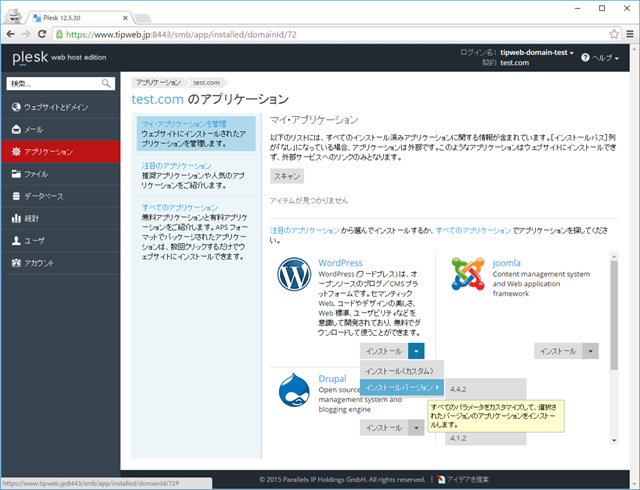640x490 pixels.
Task: Click browser forward arrow
Action: coord(26,34)
